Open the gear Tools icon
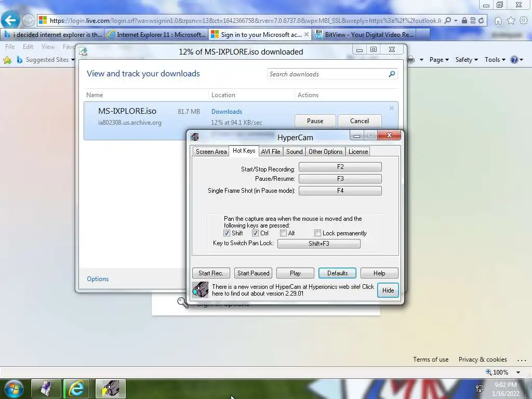Screen dimensions: 532x399 click(x=524, y=21)
